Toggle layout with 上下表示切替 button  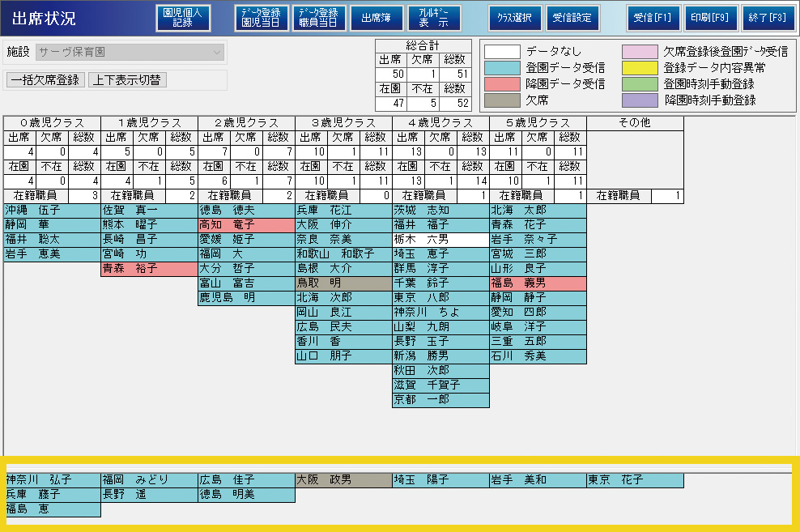(127, 80)
